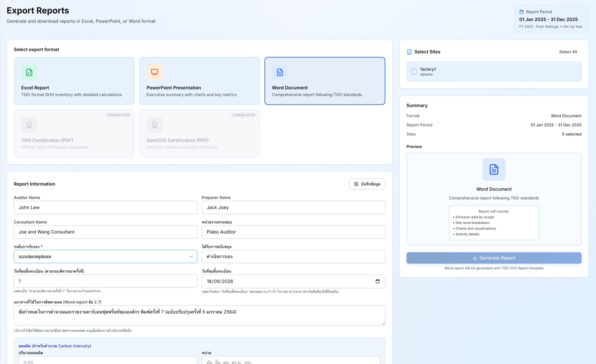This screenshot has width=596, height=364.
Task: Click the green Excel Report spreadsheet icon
Action: [x=29, y=72]
